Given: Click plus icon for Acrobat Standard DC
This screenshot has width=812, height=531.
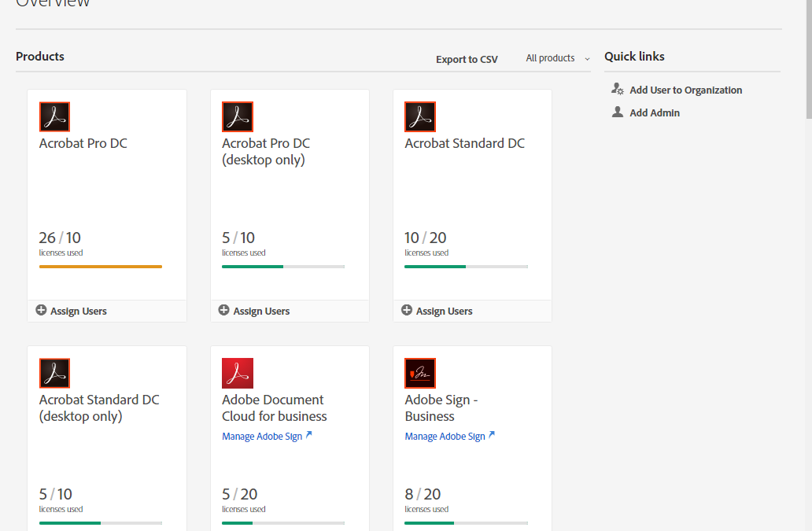Looking at the screenshot, I should 407,311.
